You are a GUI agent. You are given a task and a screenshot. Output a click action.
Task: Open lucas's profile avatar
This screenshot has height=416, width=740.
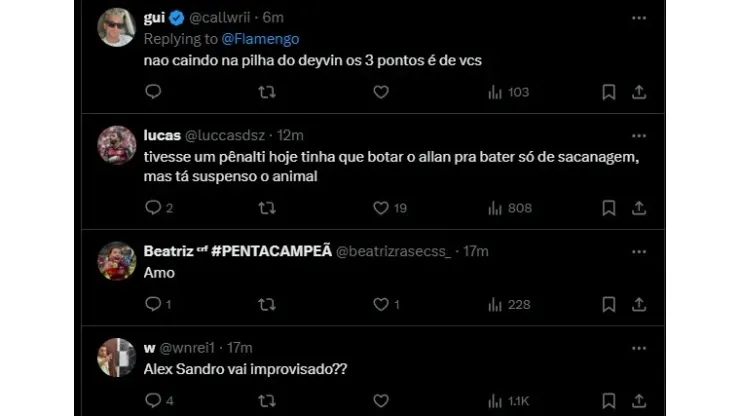click(x=116, y=145)
